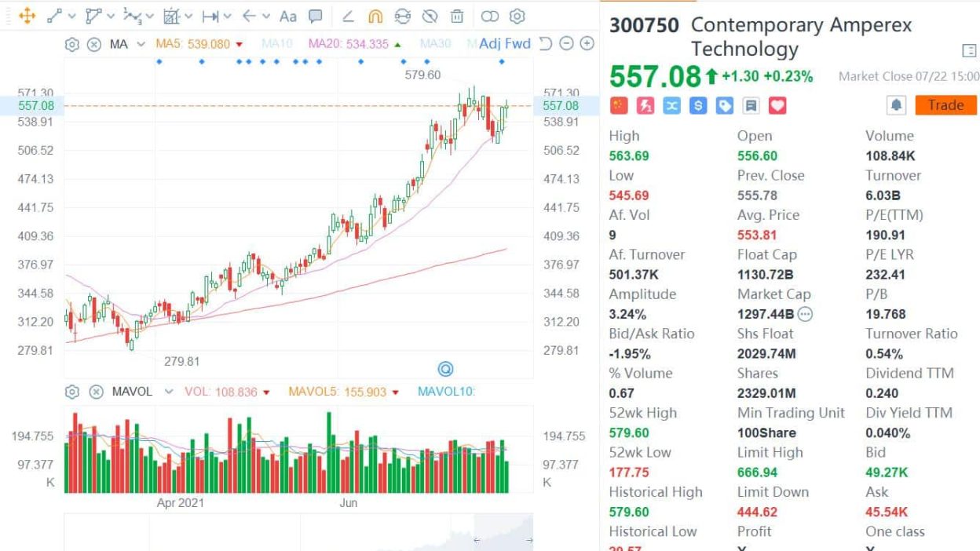Select the chart measurement tool in toolbar
This screenshot has height=551, width=980.
pos(172,16)
